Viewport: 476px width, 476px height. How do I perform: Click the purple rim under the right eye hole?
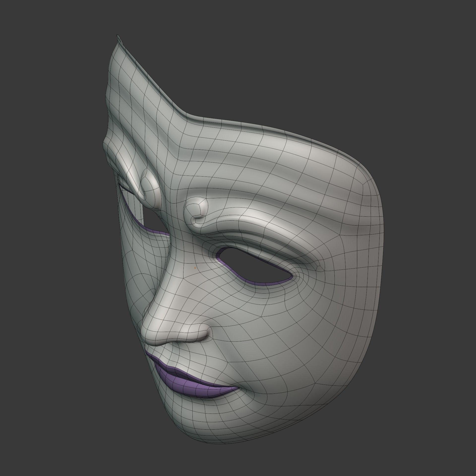260,283
